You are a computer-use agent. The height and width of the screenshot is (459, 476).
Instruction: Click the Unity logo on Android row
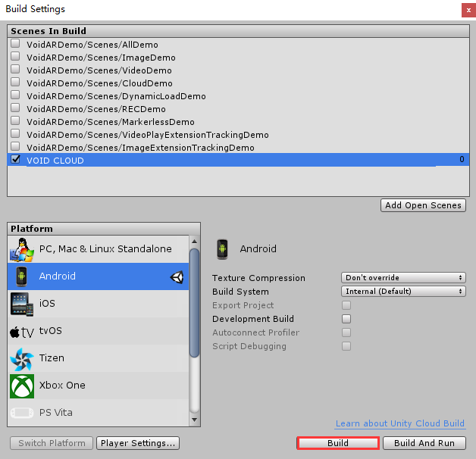coord(177,277)
